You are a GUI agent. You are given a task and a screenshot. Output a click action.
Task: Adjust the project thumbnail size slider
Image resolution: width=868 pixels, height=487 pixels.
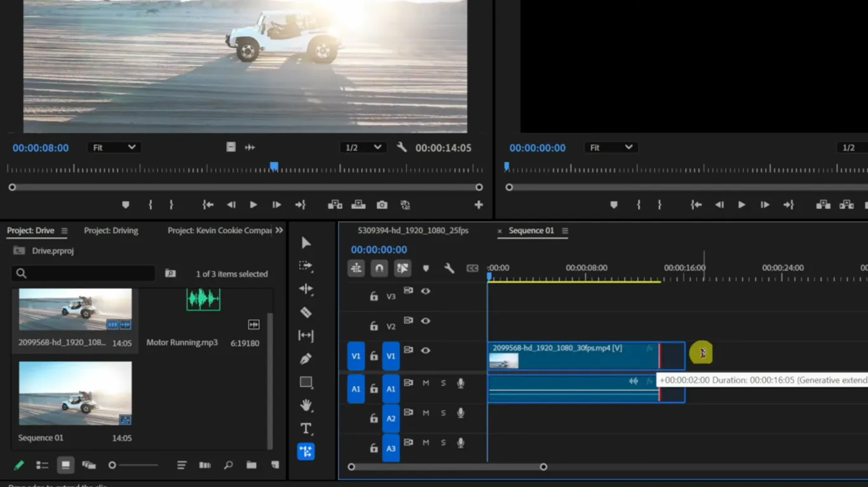pos(112,465)
